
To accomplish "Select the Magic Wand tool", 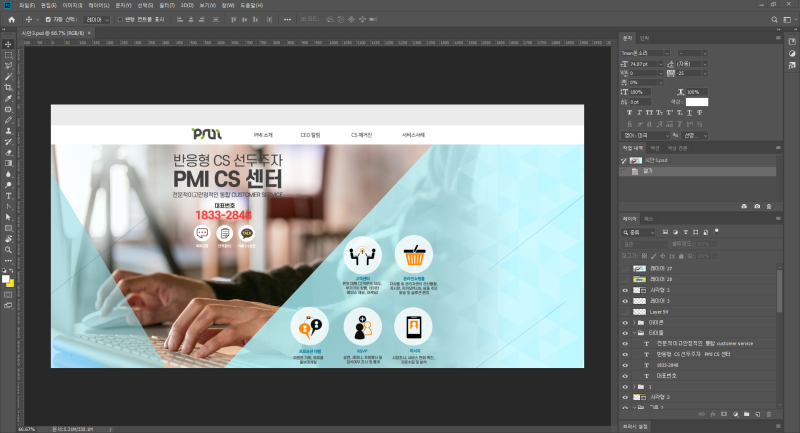I will [8, 77].
